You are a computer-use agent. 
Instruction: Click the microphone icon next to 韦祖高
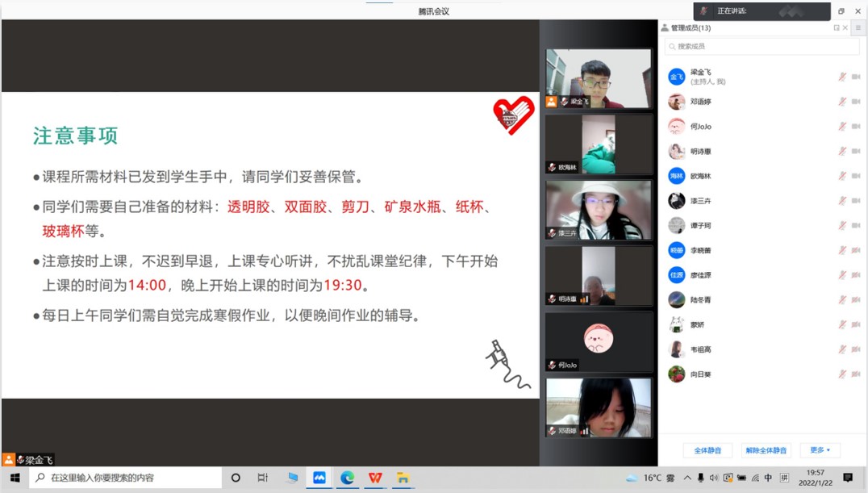coord(842,349)
